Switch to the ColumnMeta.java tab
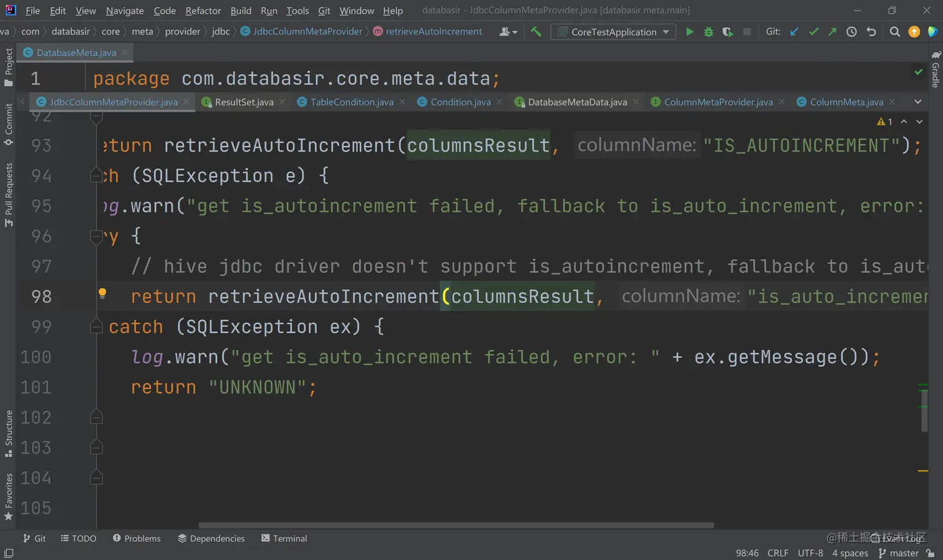Viewport: 943px width, 560px height. pyautogui.click(x=846, y=102)
